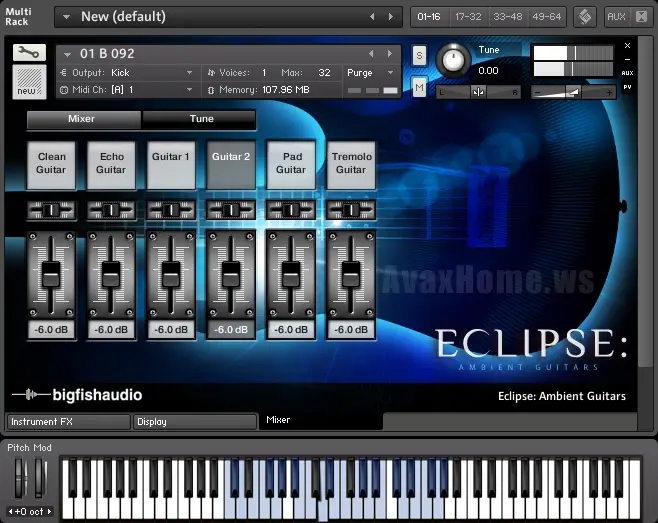
Task: Click the Echo Guitar pan slider
Action: 111,210
